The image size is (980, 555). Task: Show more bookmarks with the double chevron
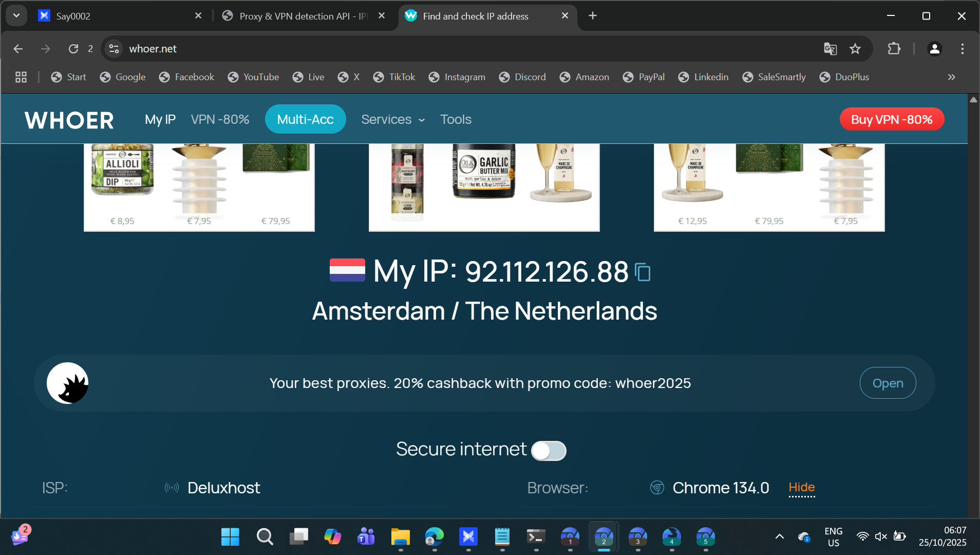951,77
